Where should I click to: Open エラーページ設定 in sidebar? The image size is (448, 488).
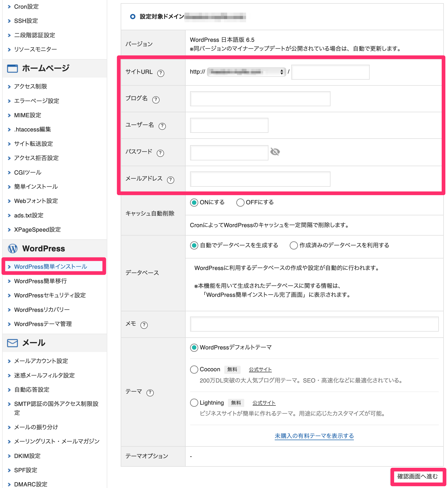pos(37,101)
